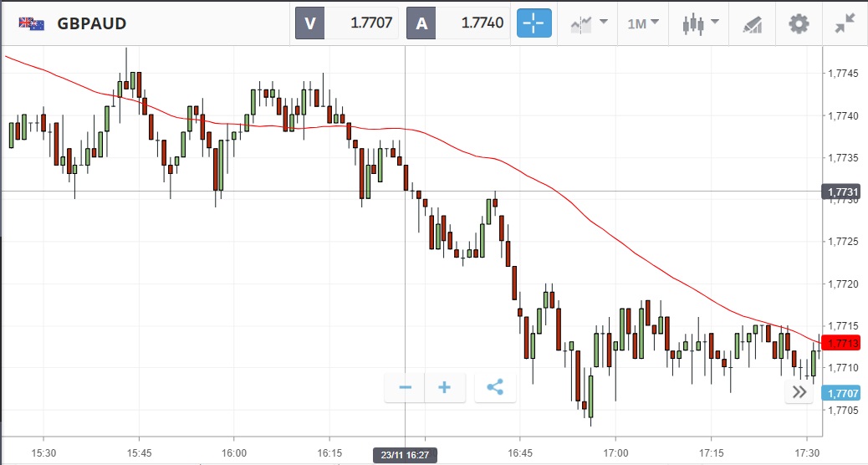Expand the 1M timeframe dropdown
Screen dimensions: 868x465
643,23
